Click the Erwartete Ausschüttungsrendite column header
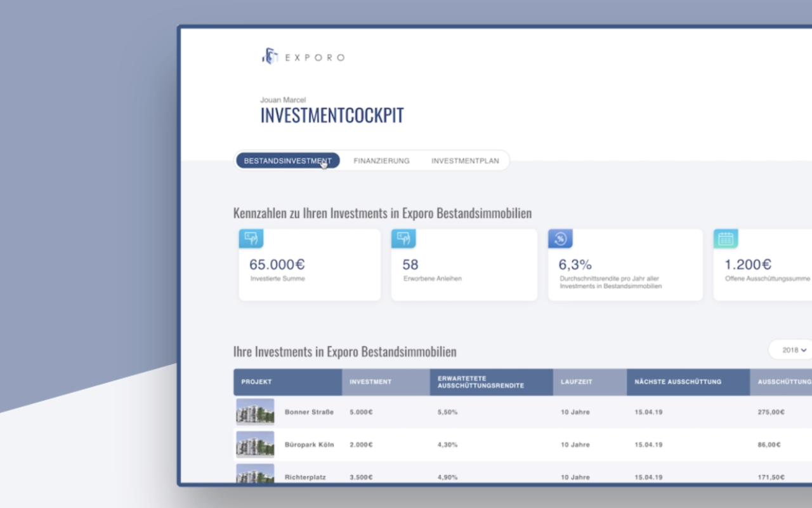The width and height of the screenshot is (812, 508). (480, 382)
